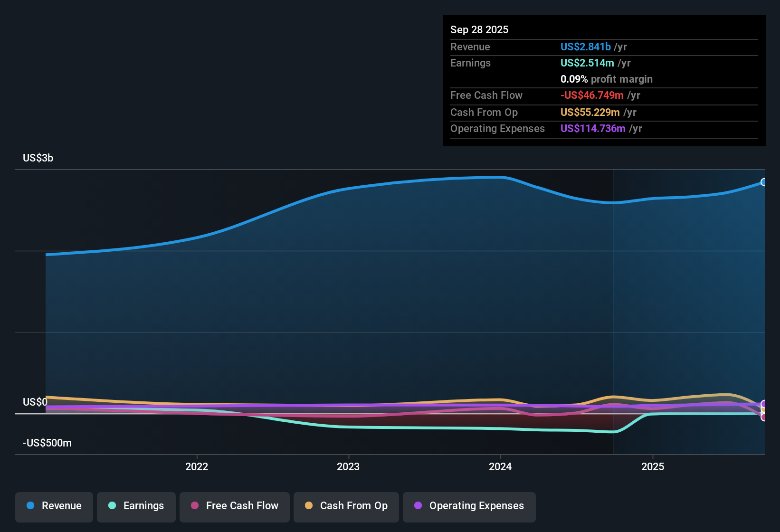The height and width of the screenshot is (532, 780).
Task: Toggle the Free Cash Flow legend button
Action: pyautogui.click(x=235, y=506)
